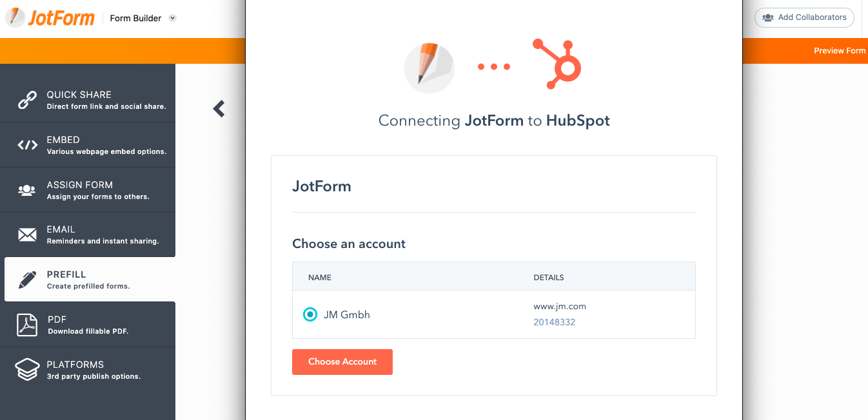The image size is (868, 420).
Task: Collapse panel with the left chevron arrow
Action: (219, 109)
